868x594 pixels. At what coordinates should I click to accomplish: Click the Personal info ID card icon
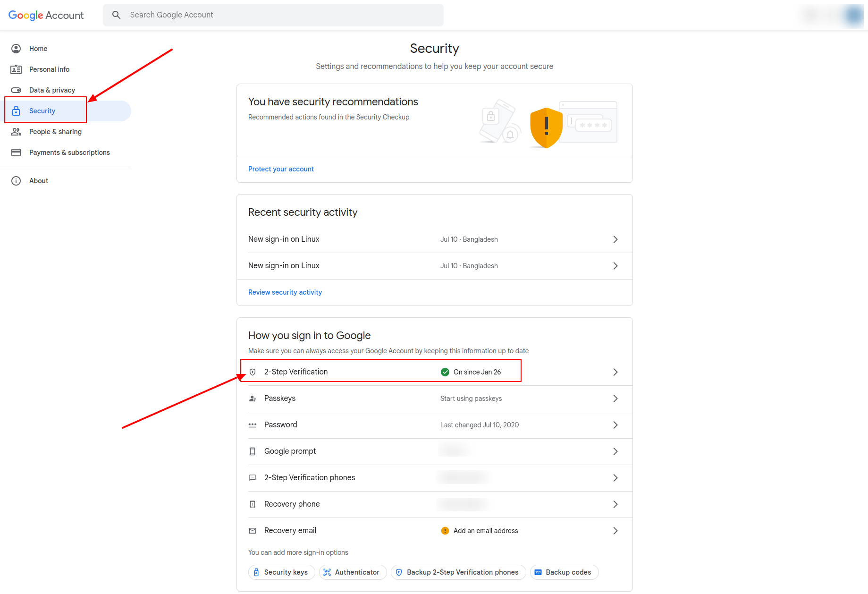click(16, 69)
